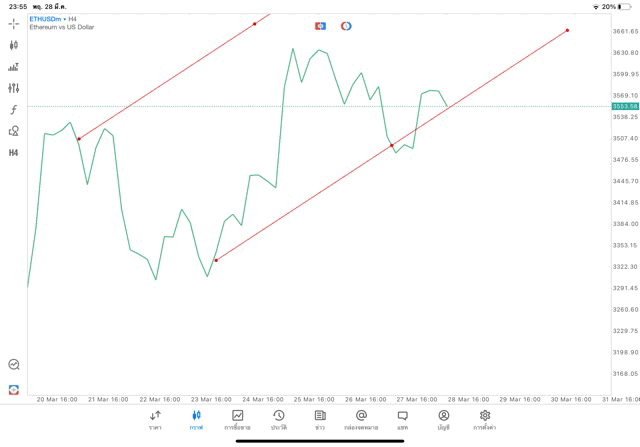
Task: Tap the chart-check icon at lower left
Action: coord(14,365)
